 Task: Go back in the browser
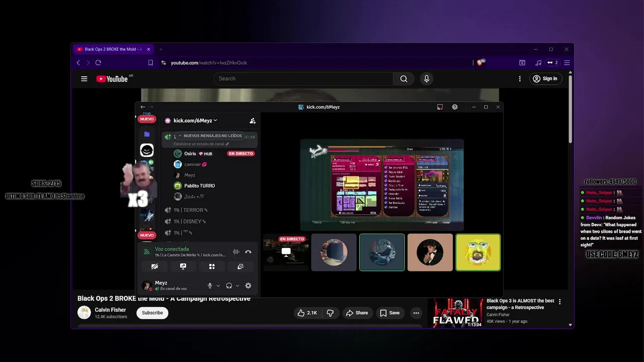coord(78,63)
